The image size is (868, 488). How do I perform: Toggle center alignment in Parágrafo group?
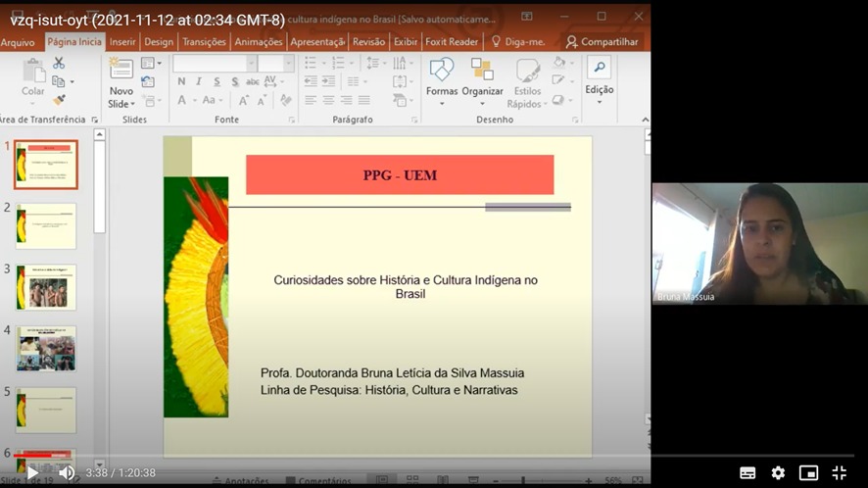coord(329,100)
